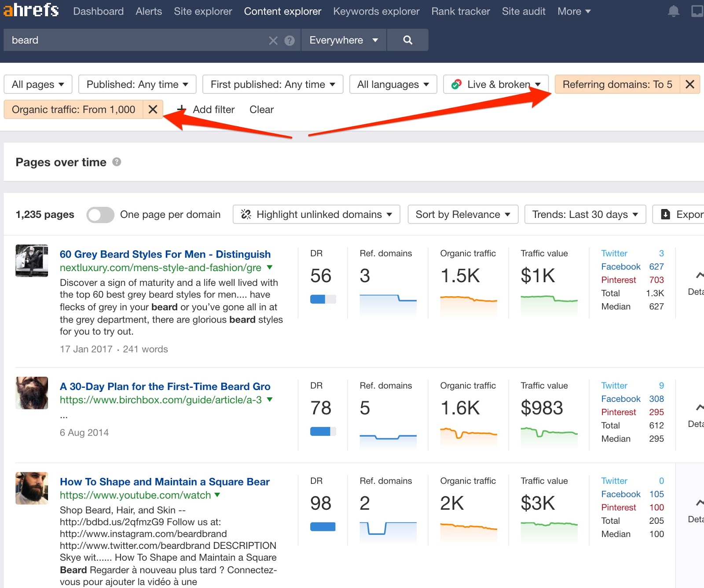This screenshot has height=588, width=704.
Task: Click the Add filter button
Action: point(206,110)
